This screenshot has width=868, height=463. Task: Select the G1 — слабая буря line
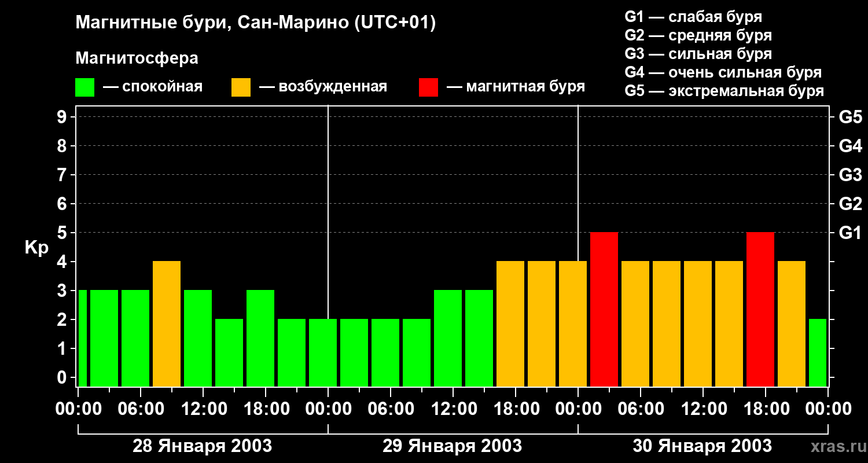(693, 17)
